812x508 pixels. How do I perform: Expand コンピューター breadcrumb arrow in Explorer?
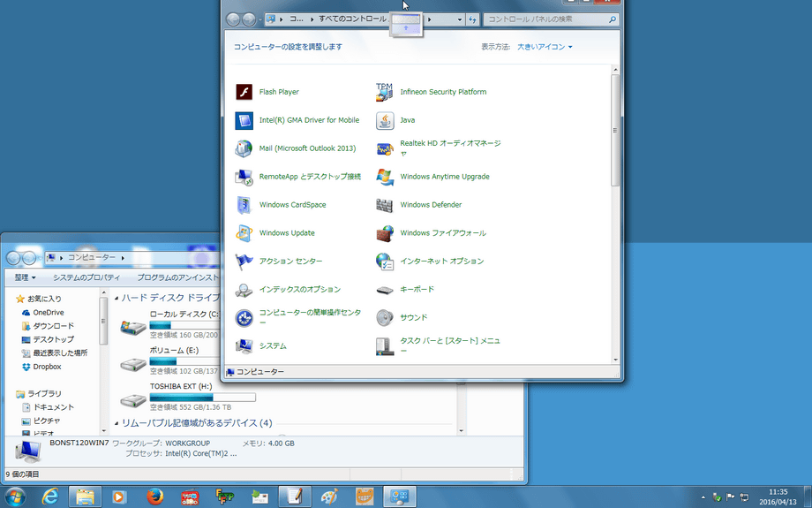[124, 258]
